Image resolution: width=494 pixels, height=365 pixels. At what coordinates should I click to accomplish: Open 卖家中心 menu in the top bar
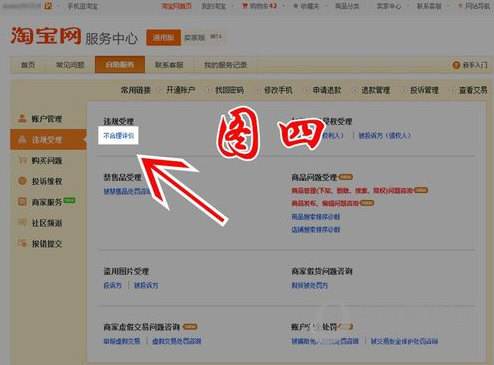pos(388,6)
